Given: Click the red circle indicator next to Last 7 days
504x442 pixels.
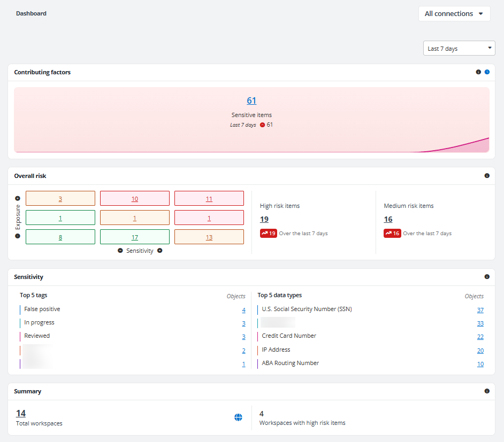Looking at the screenshot, I should tap(262, 125).
